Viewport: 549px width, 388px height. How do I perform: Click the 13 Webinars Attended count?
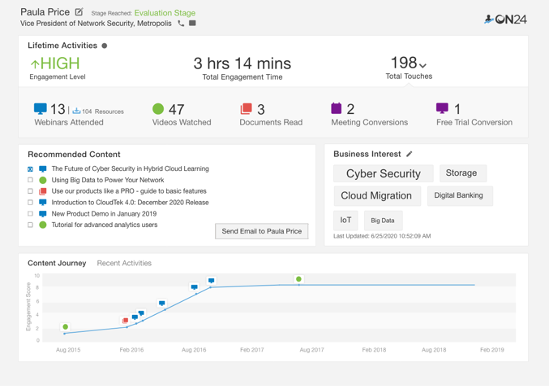click(x=58, y=109)
